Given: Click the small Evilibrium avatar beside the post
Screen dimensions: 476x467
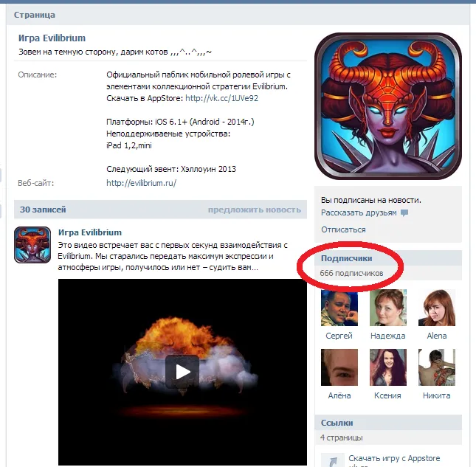Looking at the screenshot, I should point(32,245).
